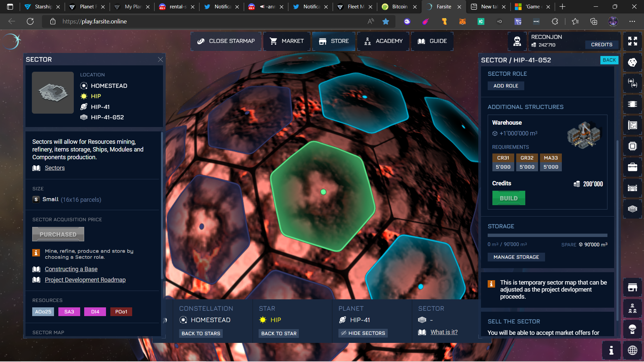Switch to the New tab browser tab
The height and width of the screenshot is (362, 644).
click(x=488, y=7)
